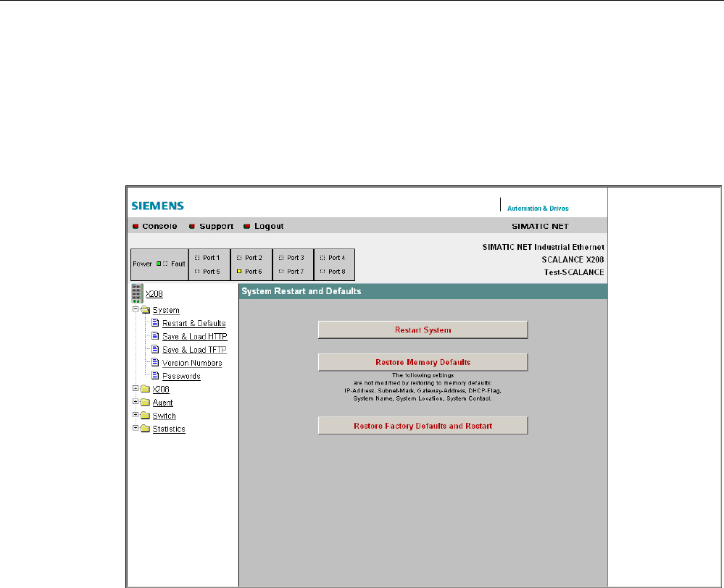Click the Save & Load TFTP page icon

[155, 349]
